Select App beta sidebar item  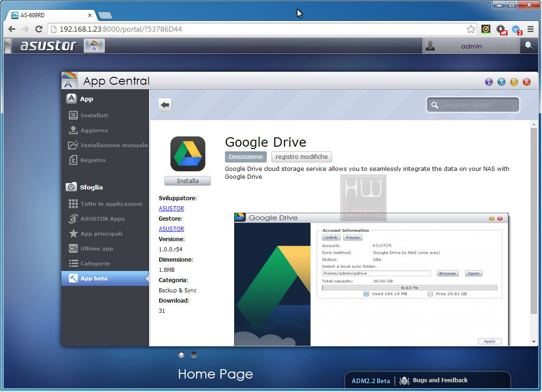coord(105,278)
